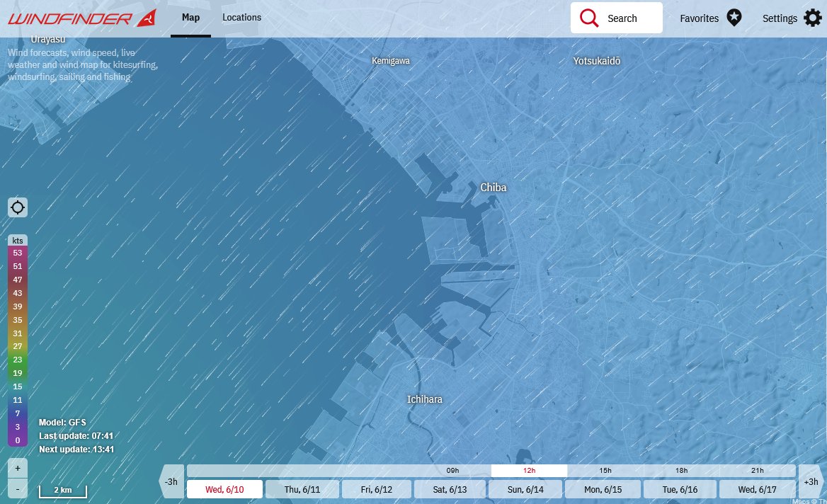This screenshot has width=827, height=504.
Task: Choose the 15h time slot
Action: click(605, 471)
